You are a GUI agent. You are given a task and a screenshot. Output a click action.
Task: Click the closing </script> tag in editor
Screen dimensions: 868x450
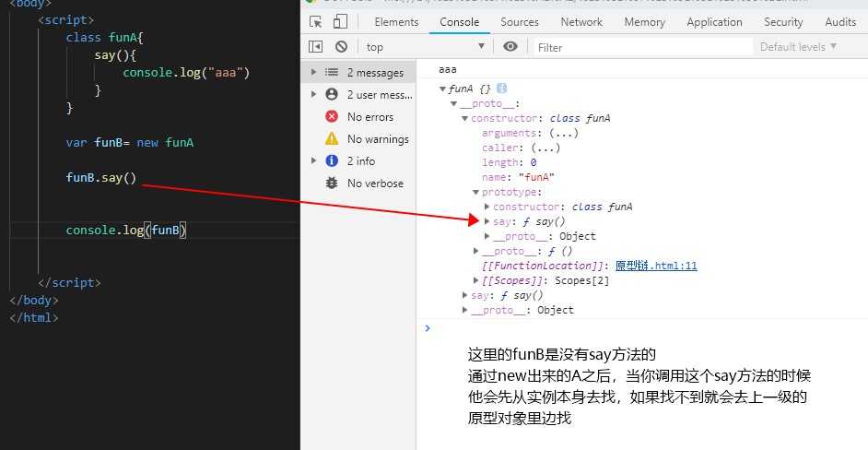click(x=69, y=283)
